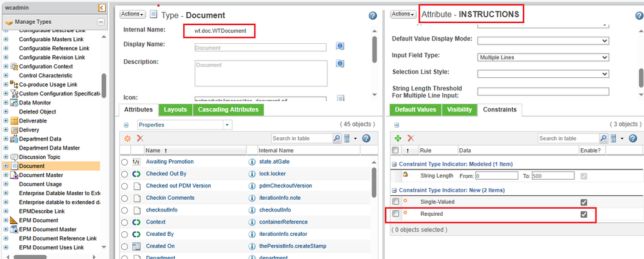Screen dimensions: 644x259
Task: Toggle select-all checkbox in constraints header
Action: point(395,150)
